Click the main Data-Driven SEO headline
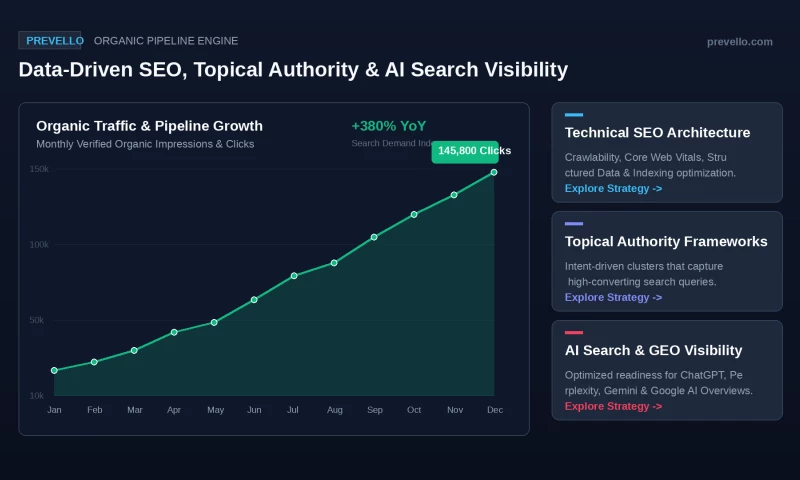 tap(293, 70)
